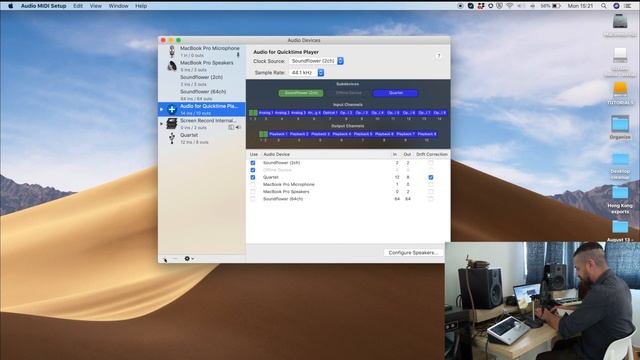This screenshot has height=360, width=640.
Task: Click the screen recording status icon
Action: pos(460,6)
